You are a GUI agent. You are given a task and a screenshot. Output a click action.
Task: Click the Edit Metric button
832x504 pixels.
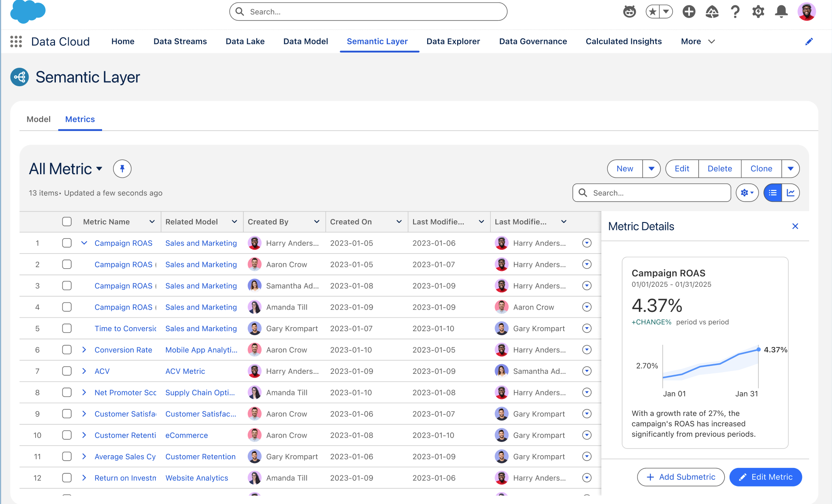click(x=765, y=477)
